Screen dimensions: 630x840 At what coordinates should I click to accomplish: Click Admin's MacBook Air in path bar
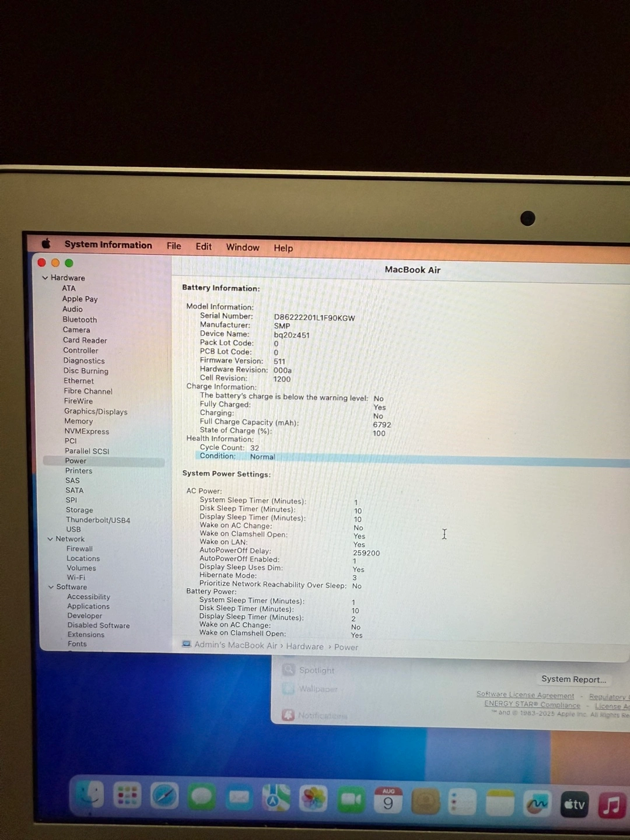[x=236, y=645]
